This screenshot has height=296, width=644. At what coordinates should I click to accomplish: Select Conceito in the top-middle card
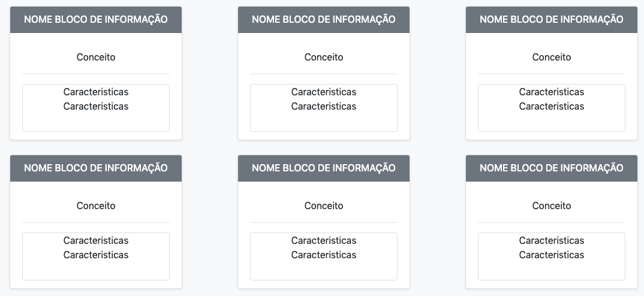click(324, 58)
